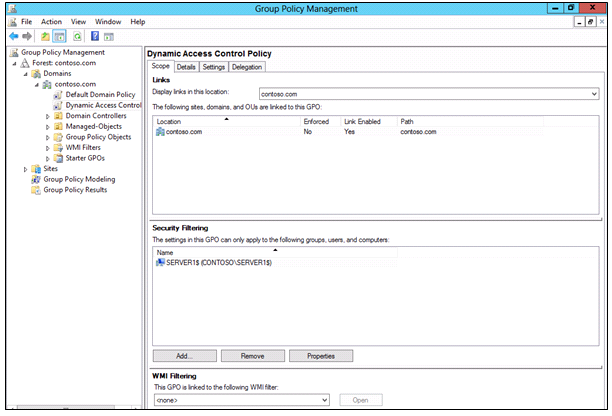
Task: Open the Help menu
Action: click(x=138, y=22)
